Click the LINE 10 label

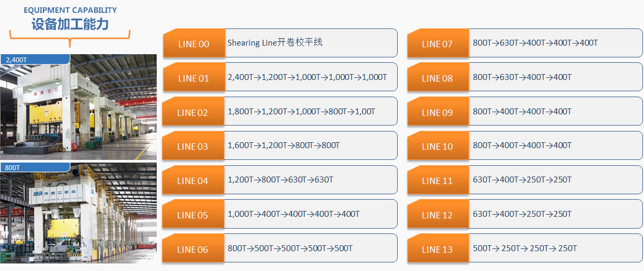437,147
